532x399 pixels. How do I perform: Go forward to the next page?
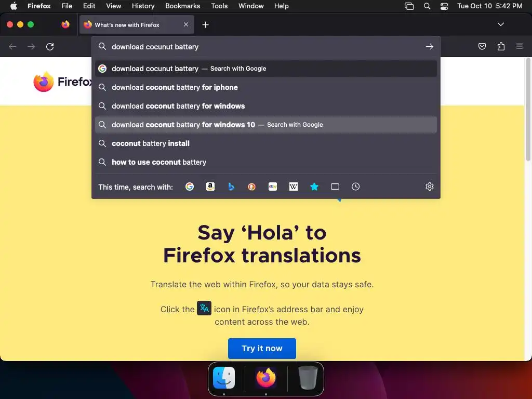[31, 46]
